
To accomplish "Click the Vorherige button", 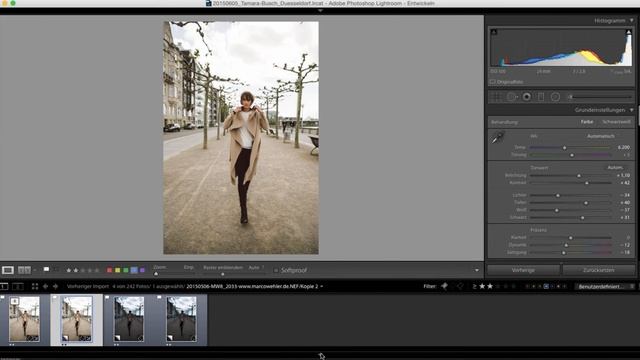I will (523, 270).
